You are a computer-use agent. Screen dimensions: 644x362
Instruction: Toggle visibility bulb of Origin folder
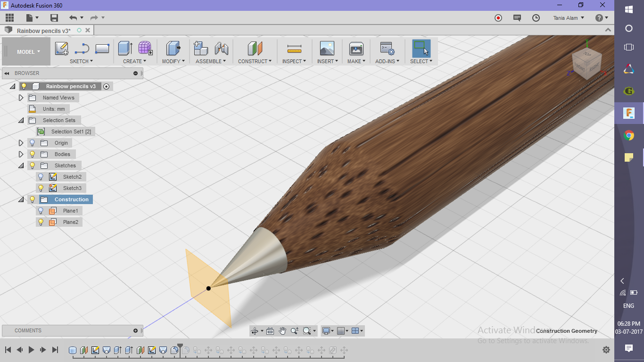tap(33, 143)
